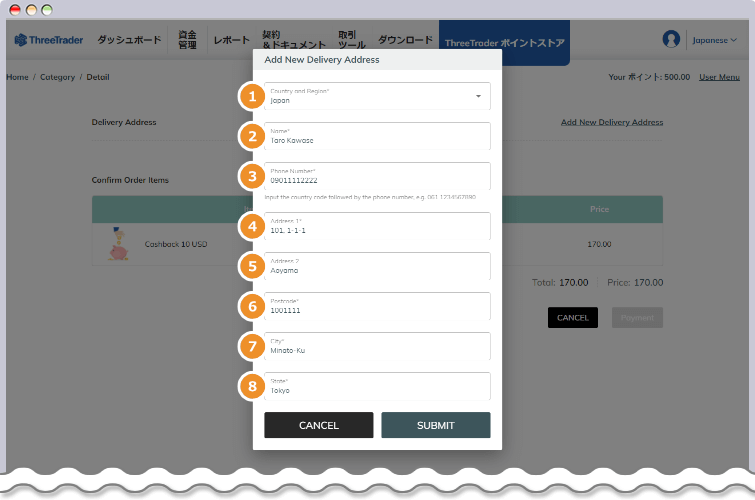Image resolution: width=755 pixels, height=500 pixels.
Task: Click the black CANCEL button on order page
Action: click(573, 317)
